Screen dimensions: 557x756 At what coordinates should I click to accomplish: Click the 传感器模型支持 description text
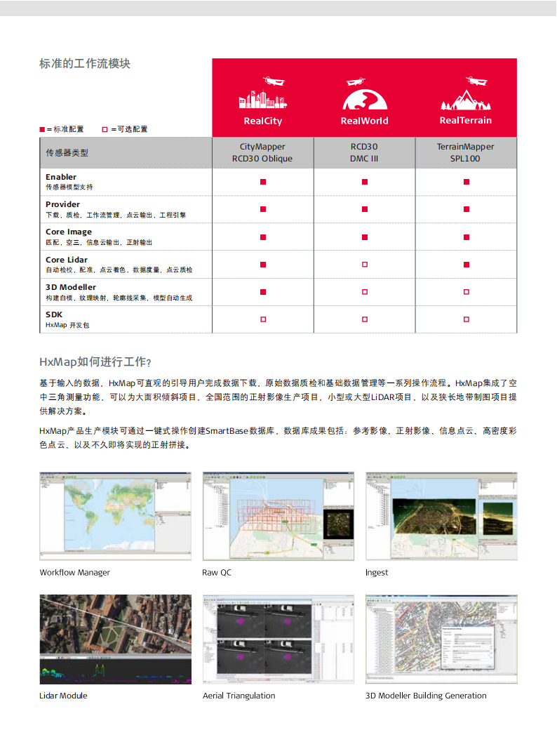click(x=69, y=187)
